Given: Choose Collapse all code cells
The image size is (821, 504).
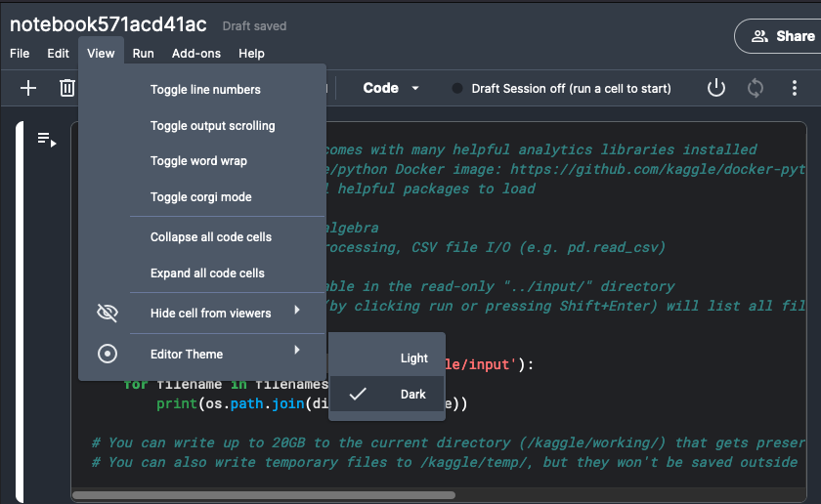Looking at the screenshot, I should click(211, 237).
